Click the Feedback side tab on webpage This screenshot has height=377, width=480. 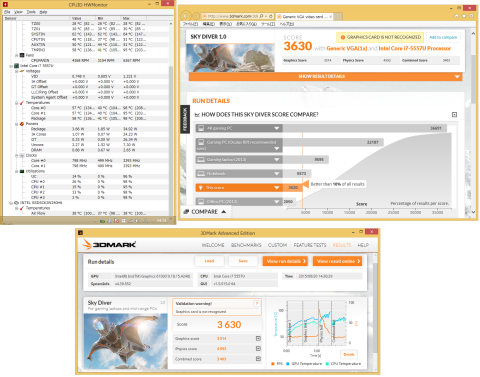tap(185, 119)
